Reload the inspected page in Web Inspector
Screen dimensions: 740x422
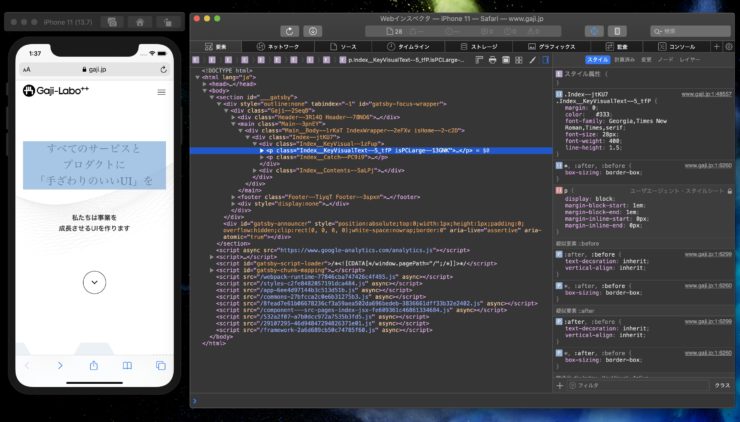pyautogui.click(x=289, y=31)
